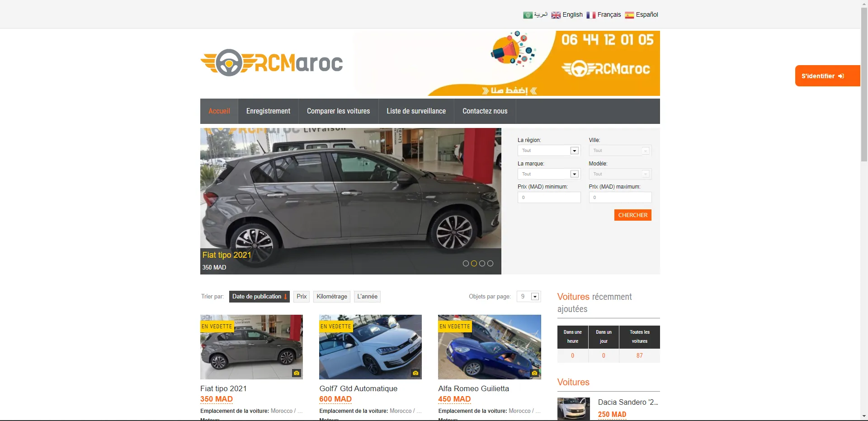Click the sign-in arrow icon beside S'identifier

[x=841, y=76]
